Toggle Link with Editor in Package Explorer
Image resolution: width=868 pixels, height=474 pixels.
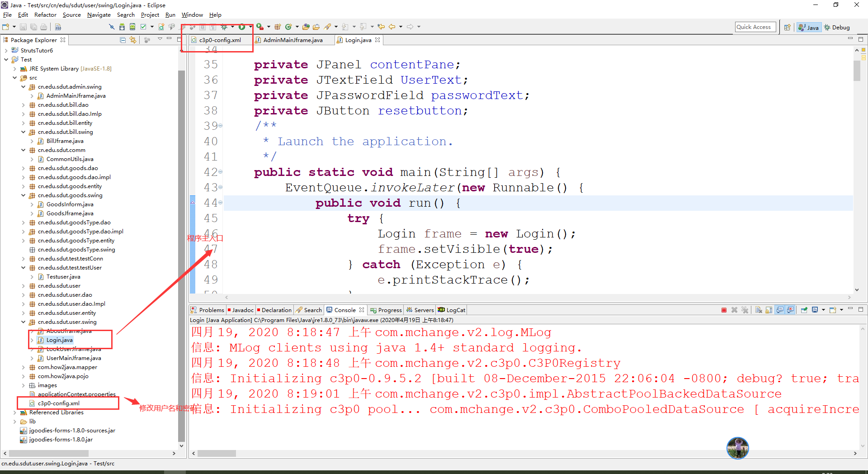click(x=133, y=40)
